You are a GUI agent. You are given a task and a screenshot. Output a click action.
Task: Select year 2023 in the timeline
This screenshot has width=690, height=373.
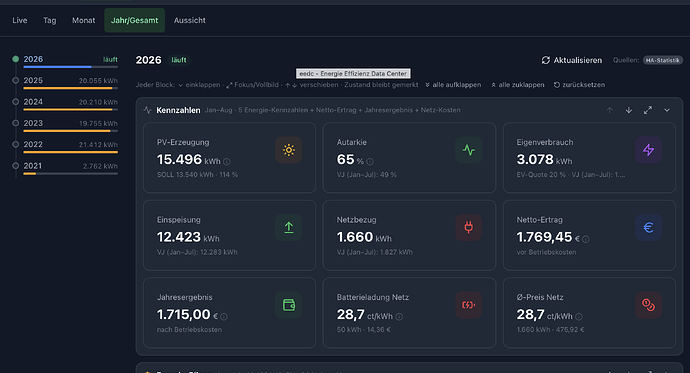pyautogui.click(x=66, y=124)
